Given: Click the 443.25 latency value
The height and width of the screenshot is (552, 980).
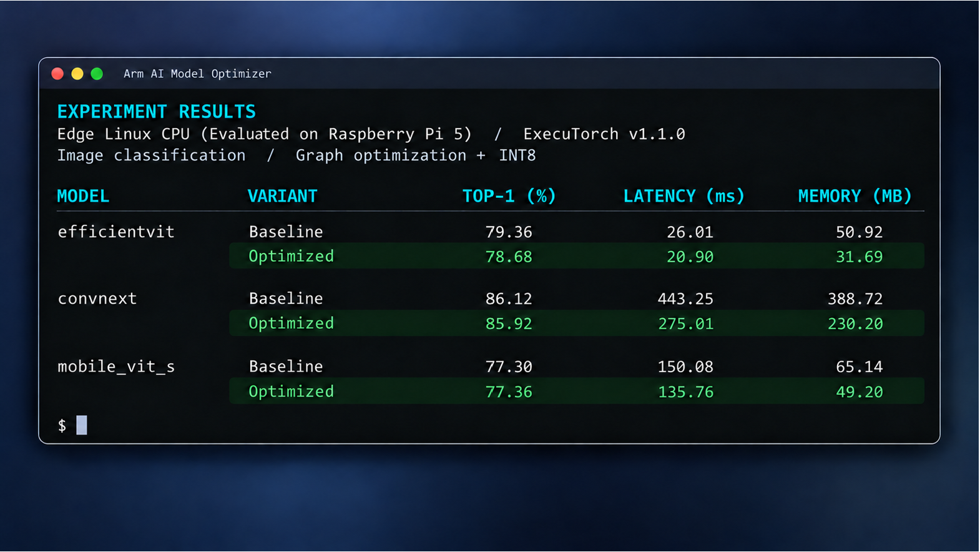Looking at the screenshot, I should pos(685,299).
